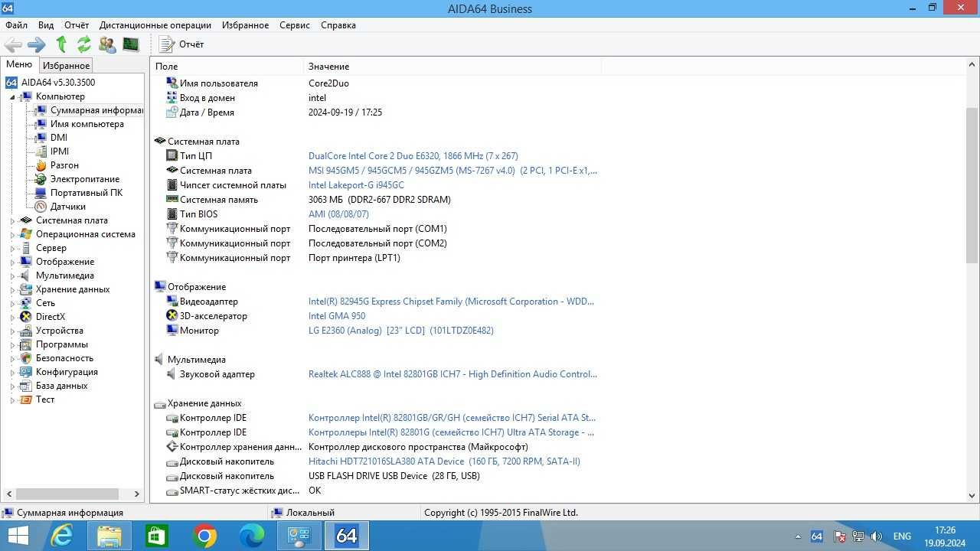Open the Избранное menu in menu bar
This screenshot has height=551, width=980.
(245, 25)
